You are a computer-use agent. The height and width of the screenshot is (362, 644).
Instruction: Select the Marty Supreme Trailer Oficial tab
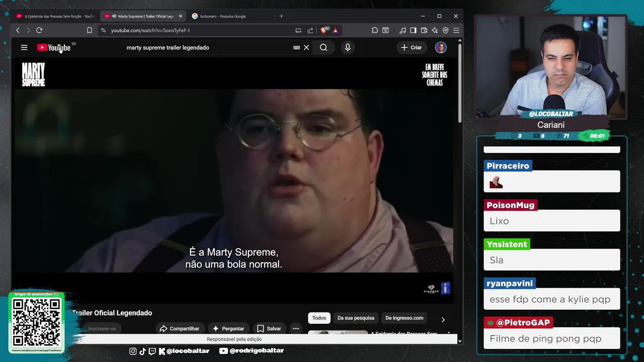point(142,16)
